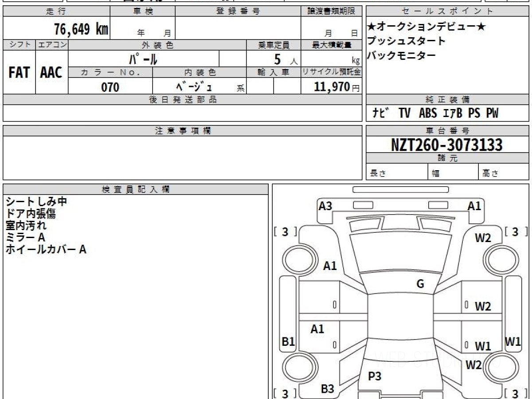Select chassis number NZT260-3073133

pos(447,145)
